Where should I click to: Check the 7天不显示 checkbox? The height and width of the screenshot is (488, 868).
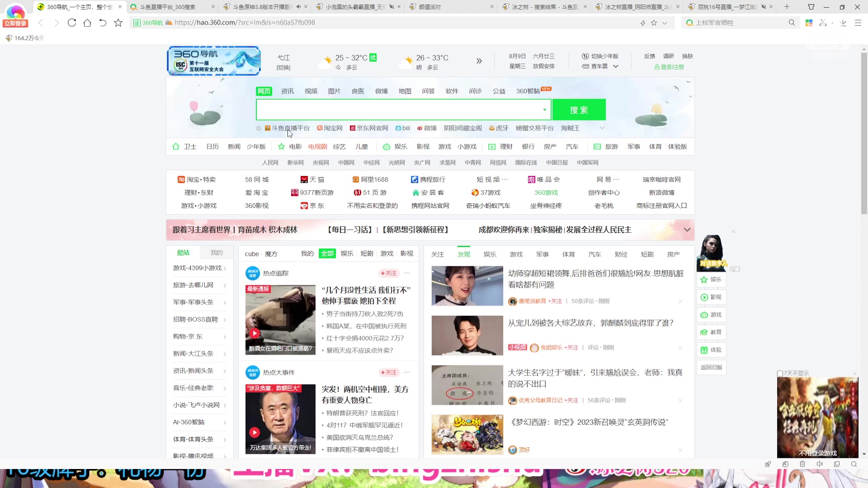[x=780, y=374]
